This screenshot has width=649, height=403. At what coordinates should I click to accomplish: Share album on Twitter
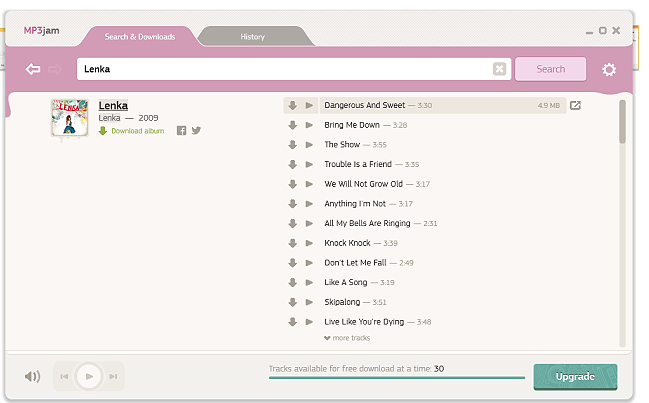coord(196,131)
